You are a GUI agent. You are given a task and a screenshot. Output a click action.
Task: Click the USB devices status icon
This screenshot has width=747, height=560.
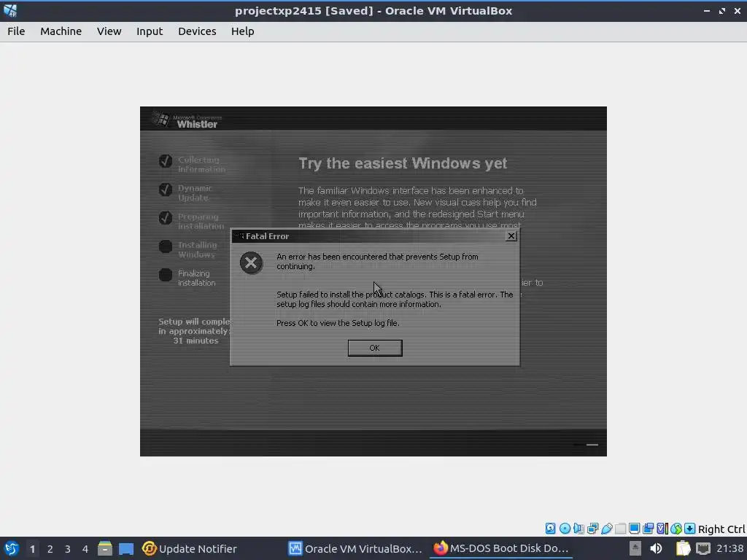[606, 528]
